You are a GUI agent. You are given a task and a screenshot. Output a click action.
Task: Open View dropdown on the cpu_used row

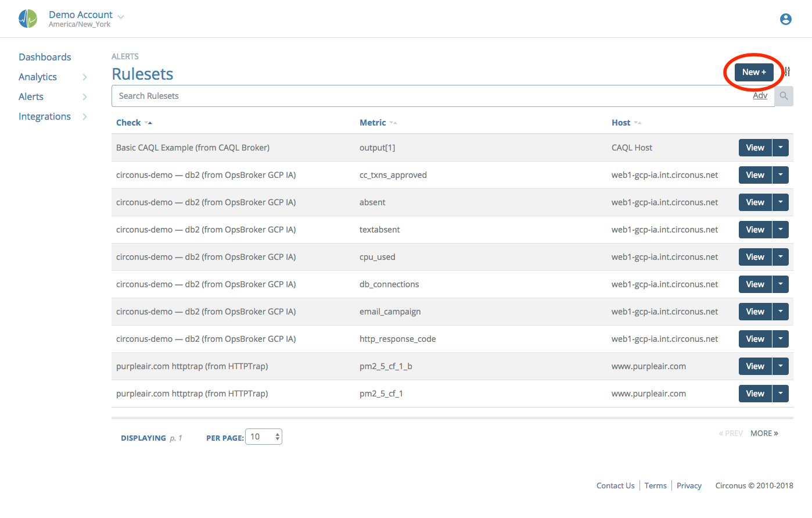781,256
